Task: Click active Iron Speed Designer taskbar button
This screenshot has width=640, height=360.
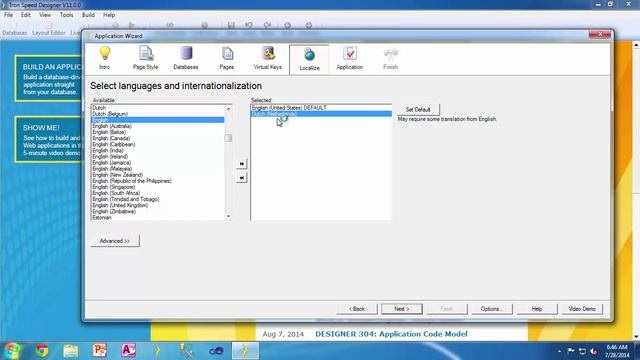Action: [245, 351]
